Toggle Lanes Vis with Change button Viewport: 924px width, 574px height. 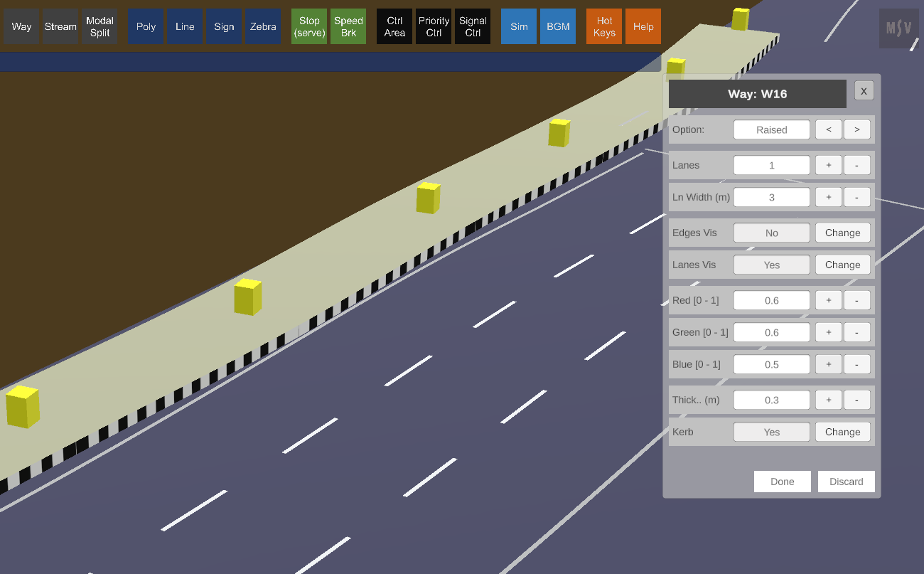click(x=842, y=265)
